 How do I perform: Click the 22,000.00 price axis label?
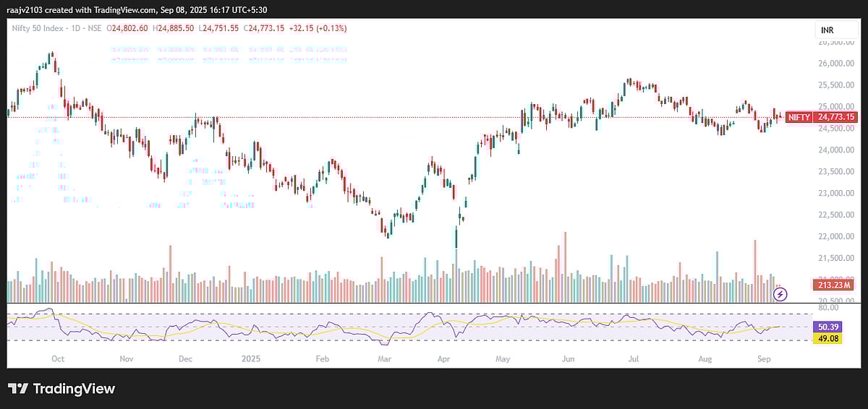(835, 236)
